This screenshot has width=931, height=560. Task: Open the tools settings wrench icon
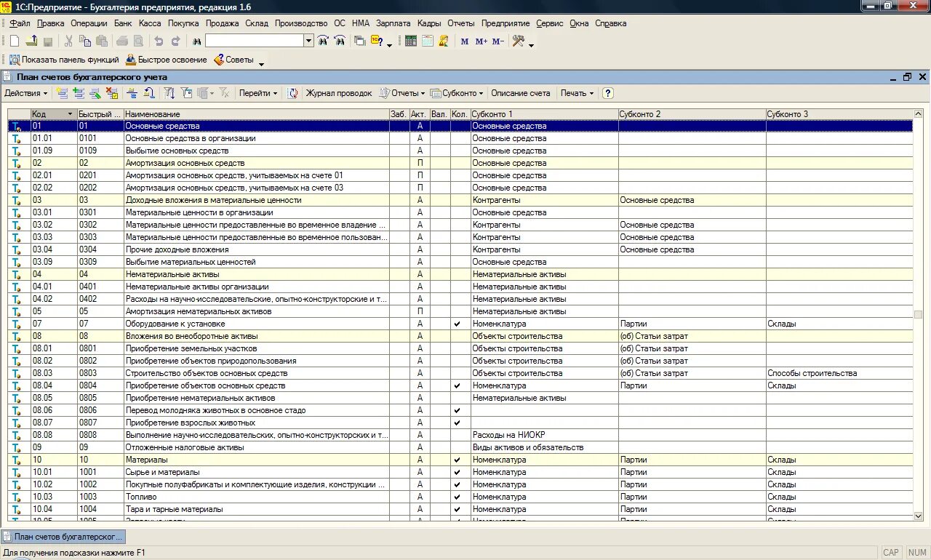[x=519, y=41]
